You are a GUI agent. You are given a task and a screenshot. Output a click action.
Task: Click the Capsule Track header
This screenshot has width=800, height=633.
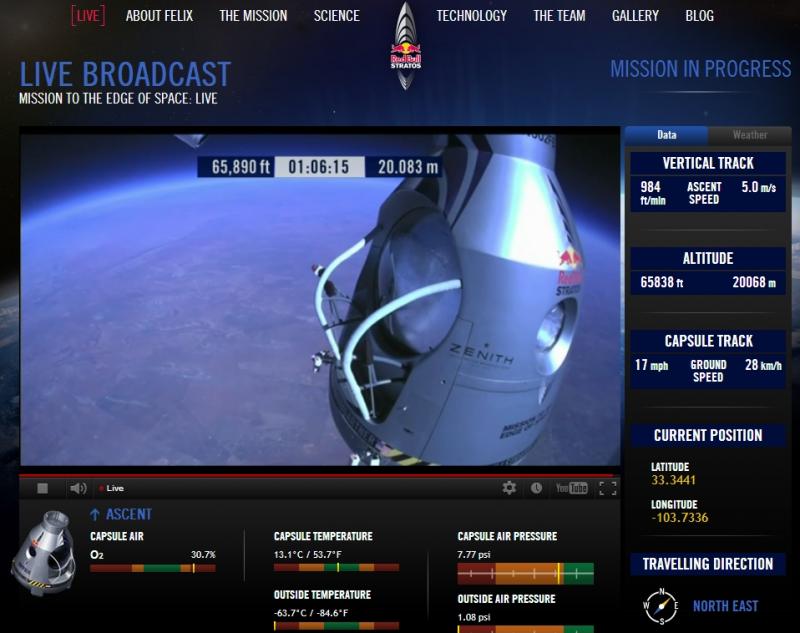click(708, 341)
